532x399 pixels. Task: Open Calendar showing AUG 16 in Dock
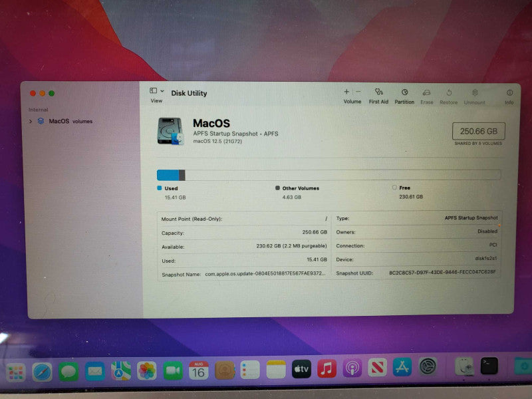pos(198,370)
